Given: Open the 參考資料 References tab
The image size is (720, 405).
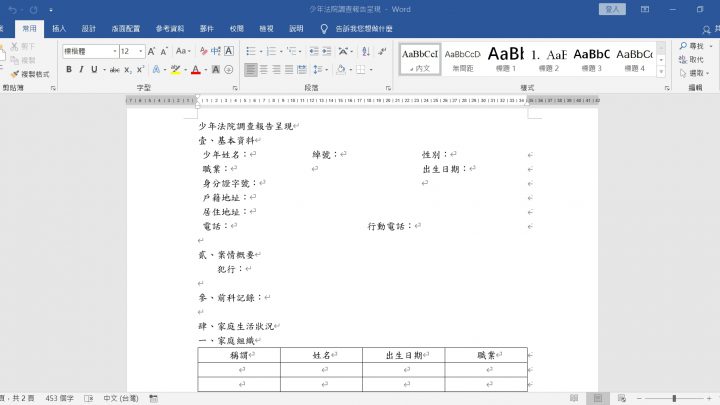Looking at the screenshot, I should [x=170, y=29].
